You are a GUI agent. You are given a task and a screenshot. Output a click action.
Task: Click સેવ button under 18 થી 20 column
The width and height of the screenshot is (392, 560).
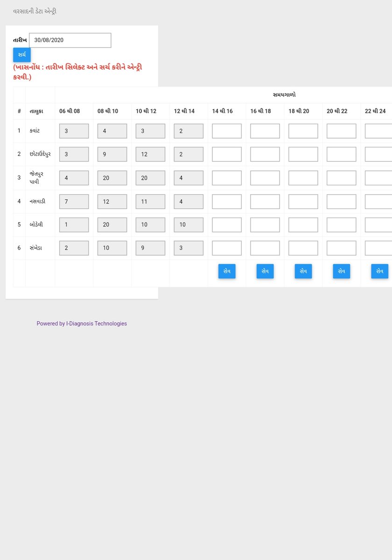pyautogui.click(x=303, y=271)
